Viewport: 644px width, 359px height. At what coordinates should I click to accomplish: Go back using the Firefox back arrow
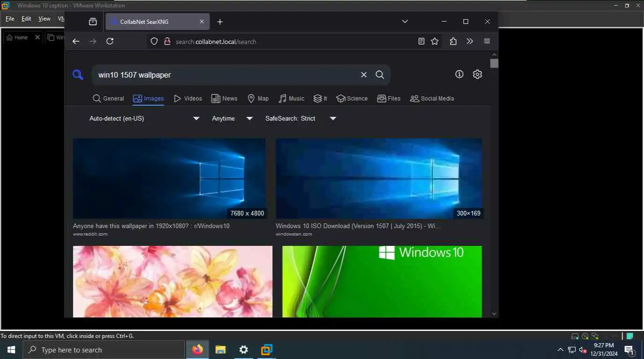coord(76,41)
